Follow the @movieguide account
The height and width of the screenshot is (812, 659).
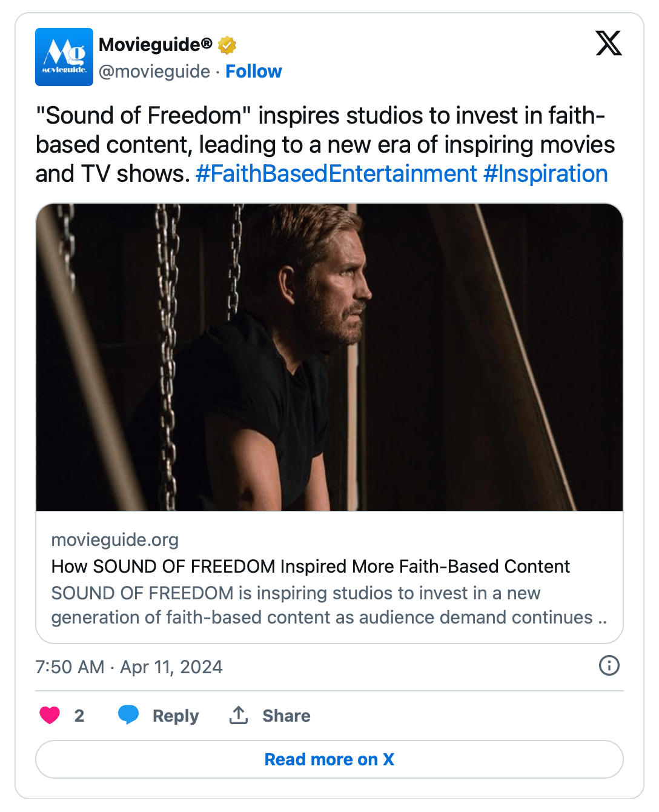(253, 72)
